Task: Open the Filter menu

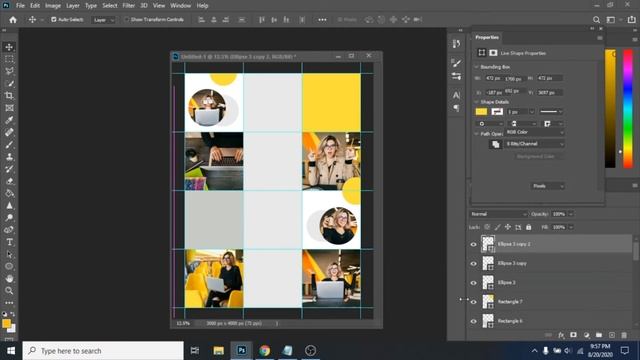Action: 129,6
